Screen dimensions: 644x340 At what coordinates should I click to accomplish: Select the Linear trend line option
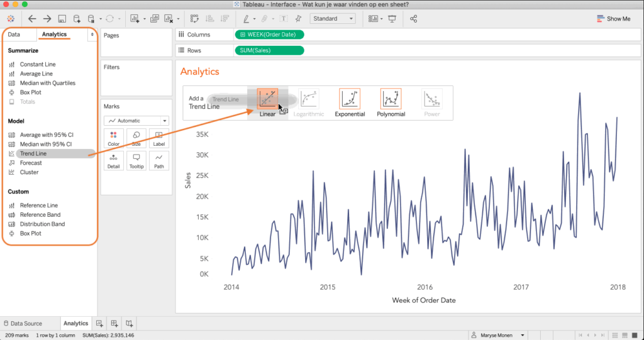(x=267, y=102)
